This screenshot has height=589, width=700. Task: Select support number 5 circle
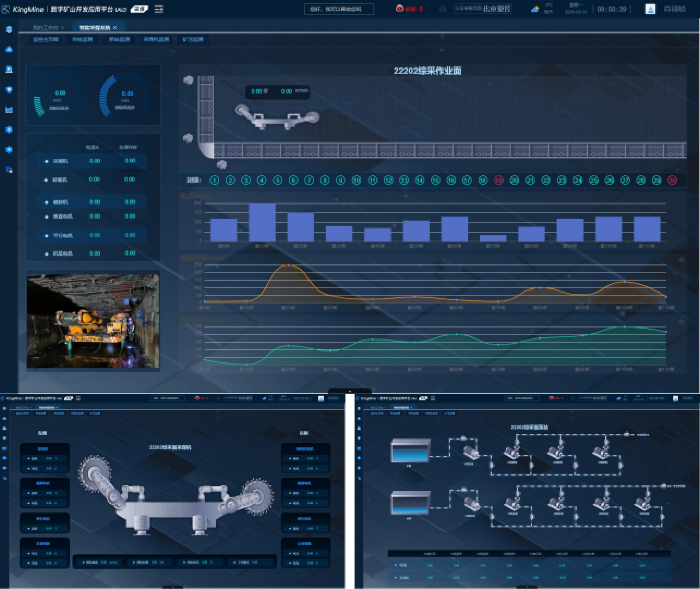[277, 180]
